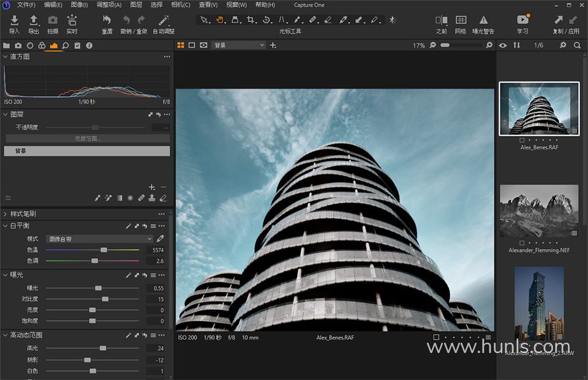Switch viewer to multi-view grid mode
The width and height of the screenshot is (588, 380).
point(181,45)
